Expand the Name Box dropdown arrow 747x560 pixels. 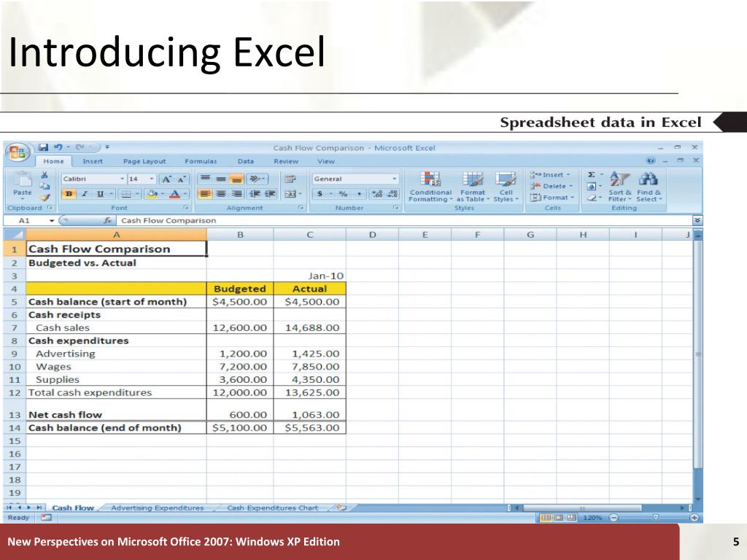coord(52,220)
